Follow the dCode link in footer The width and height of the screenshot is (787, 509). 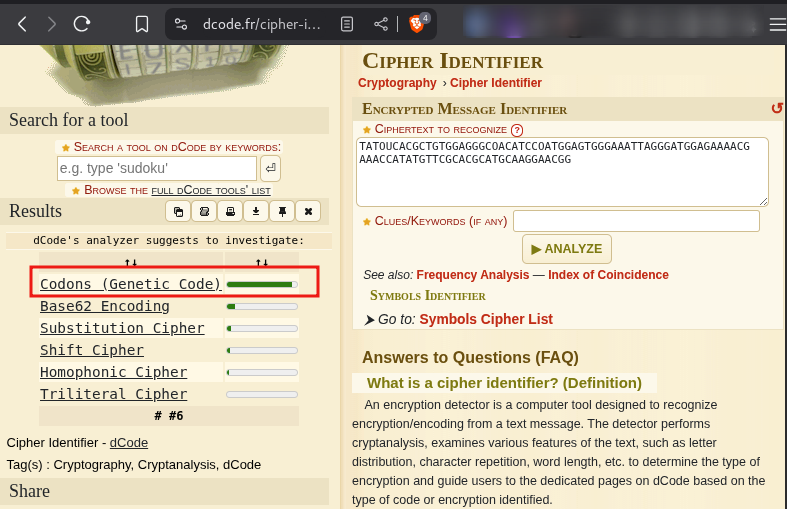[129, 443]
